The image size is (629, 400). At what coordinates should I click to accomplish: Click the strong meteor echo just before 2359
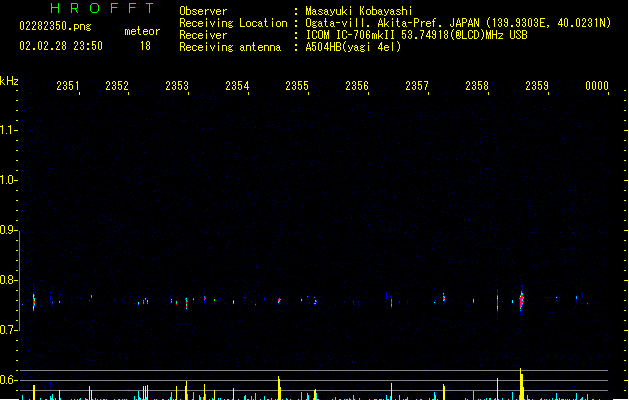(521, 301)
